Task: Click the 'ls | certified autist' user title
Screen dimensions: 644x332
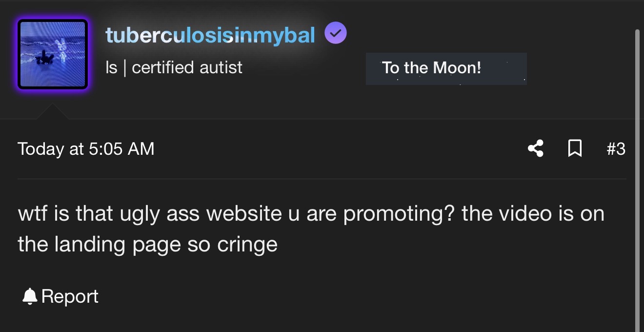Action: 174,67
